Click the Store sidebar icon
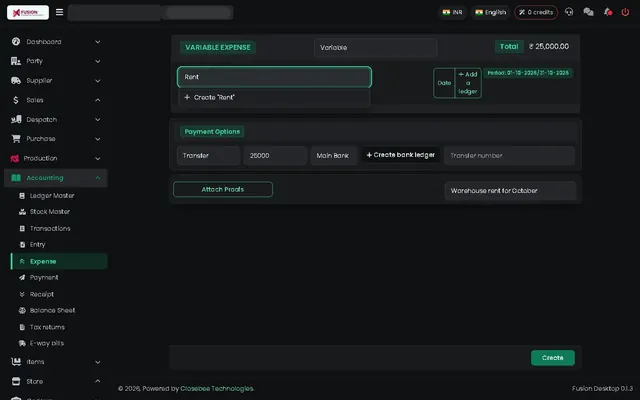Image resolution: width=640 pixels, height=400 pixels. click(16, 381)
